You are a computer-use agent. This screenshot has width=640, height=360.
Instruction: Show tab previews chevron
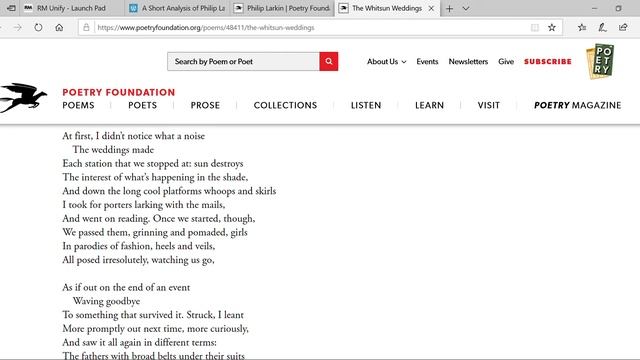coord(466,9)
